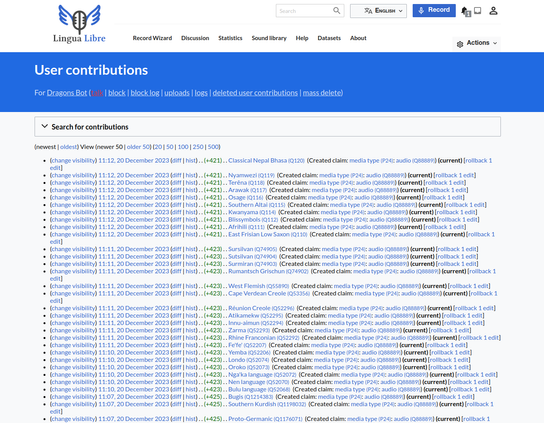Rollback 1 edit on the Yemba row
This screenshot has width=544, height=423.
450,353
